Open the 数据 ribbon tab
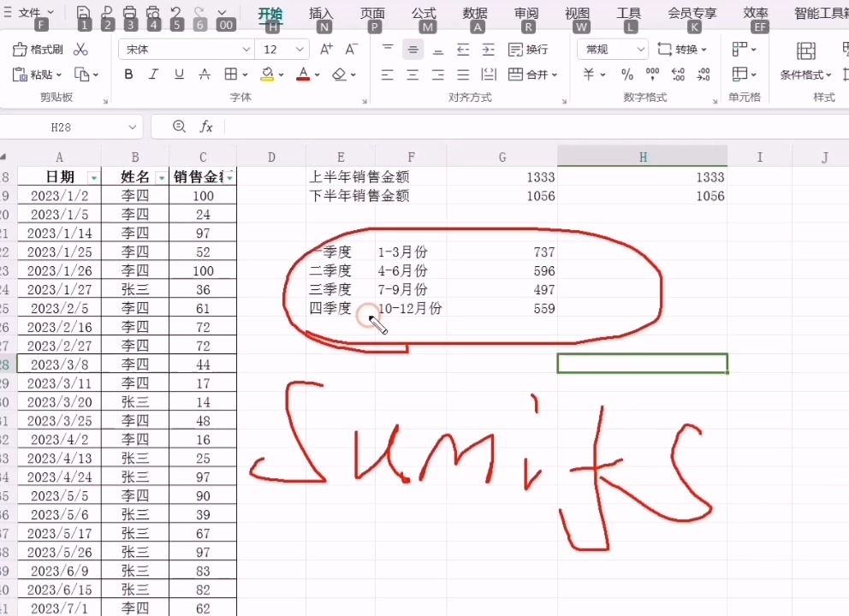This screenshot has width=849, height=616. (474, 13)
